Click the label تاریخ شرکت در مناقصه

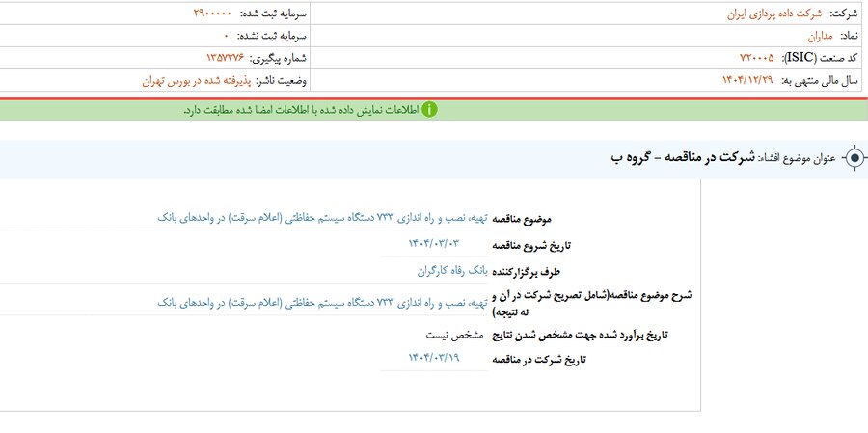pyautogui.click(x=539, y=360)
